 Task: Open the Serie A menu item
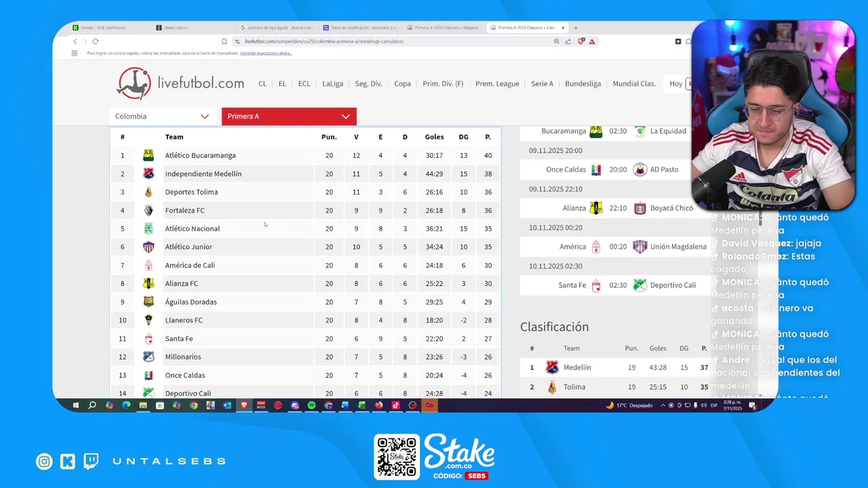click(542, 84)
